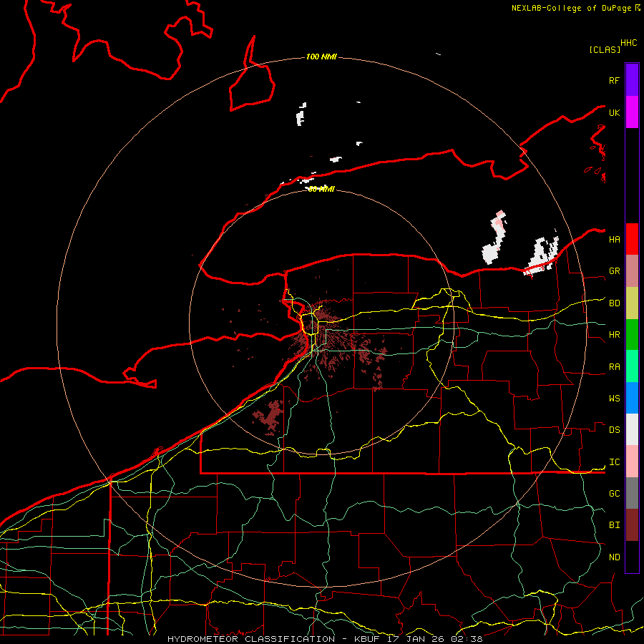The height and width of the screenshot is (644, 644).
Task: Click the "NEXLAB-College of DuPage" credit text
Action: point(571,8)
